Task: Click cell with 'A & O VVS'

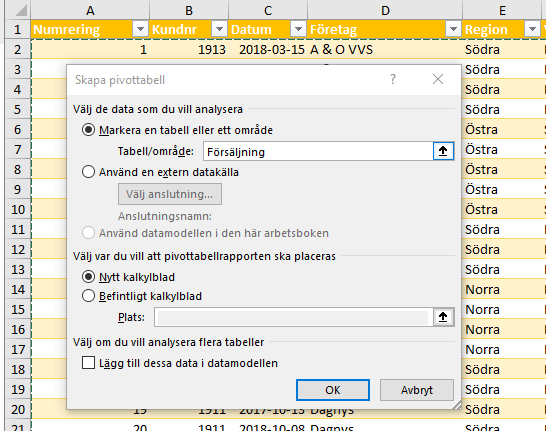Action: pyautogui.click(x=385, y=49)
